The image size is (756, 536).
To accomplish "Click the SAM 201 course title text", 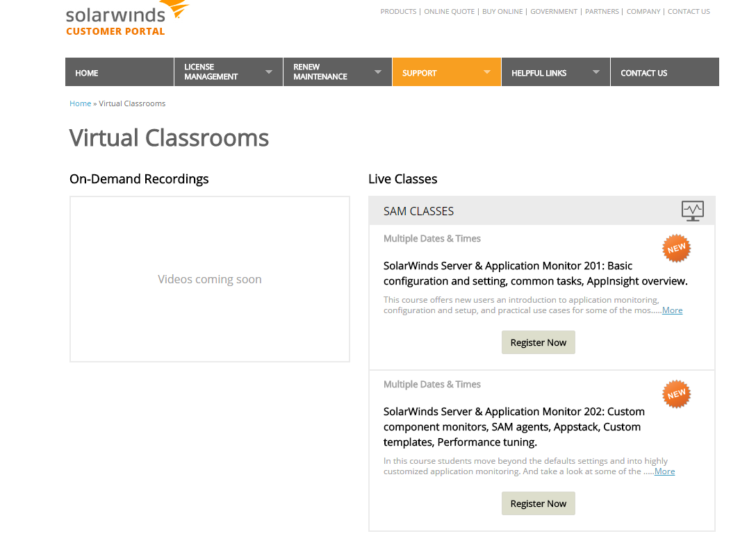I will 535,274.
